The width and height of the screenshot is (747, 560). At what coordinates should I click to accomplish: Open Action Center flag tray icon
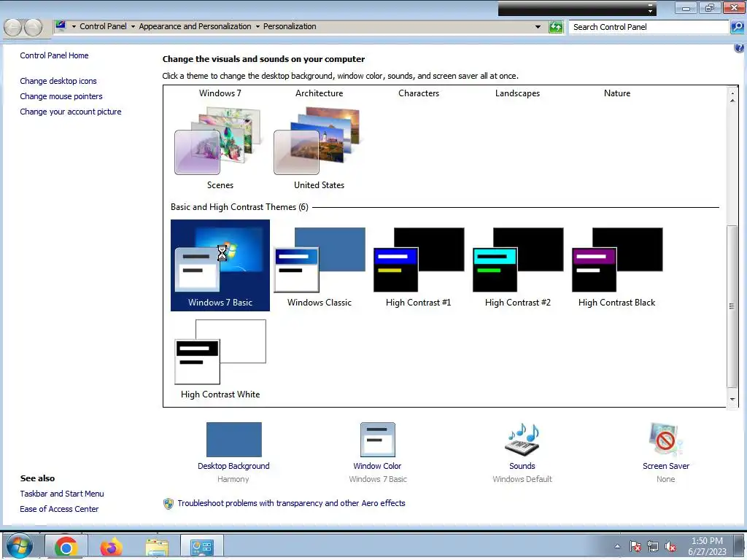click(635, 547)
